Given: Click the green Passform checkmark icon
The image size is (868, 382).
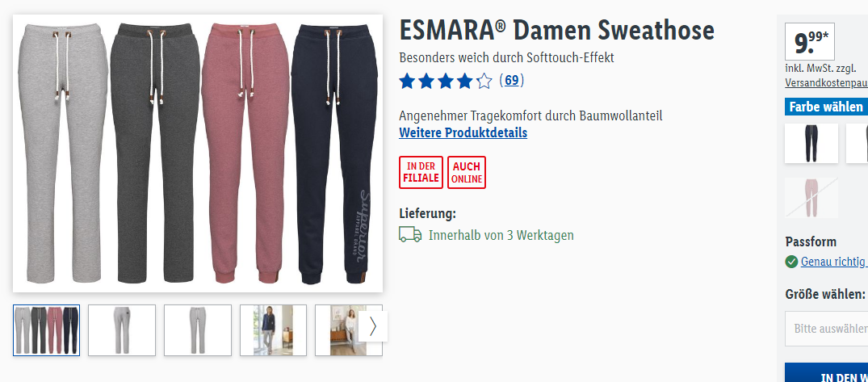Looking at the screenshot, I should point(791,262).
